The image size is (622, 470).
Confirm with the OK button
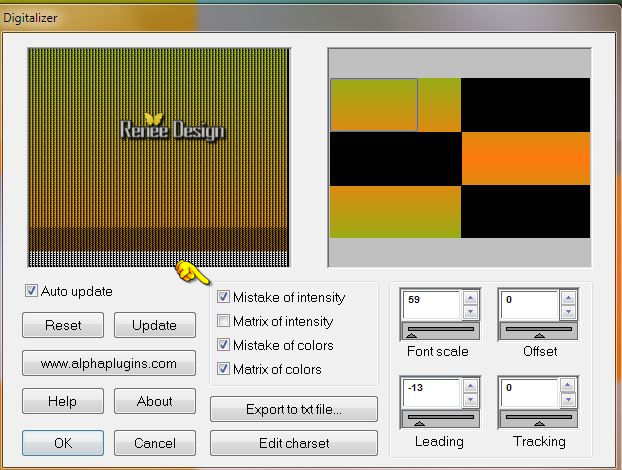click(x=63, y=443)
